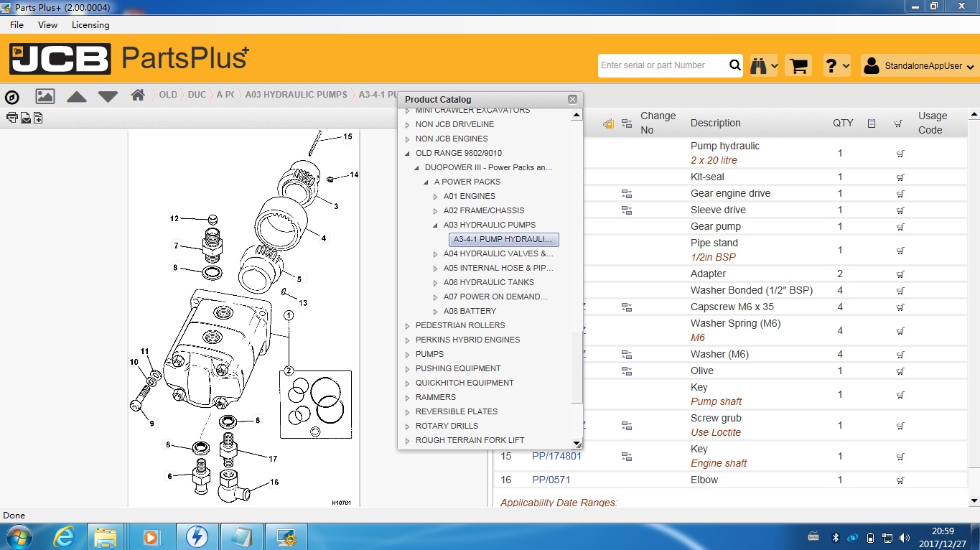Open the Windows Start menu
Screen dimensions: 980x550
[x=18, y=536]
